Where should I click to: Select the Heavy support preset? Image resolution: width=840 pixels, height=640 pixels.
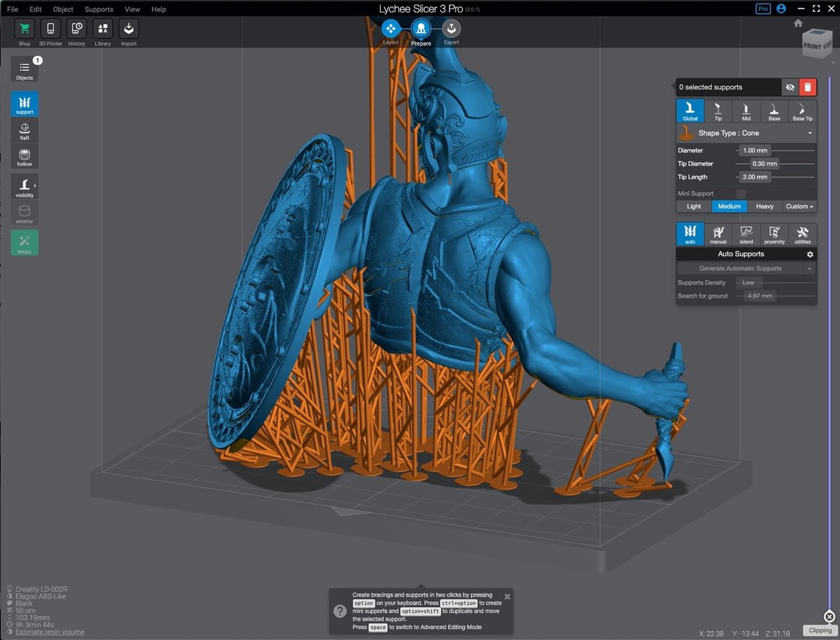coord(764,207)
